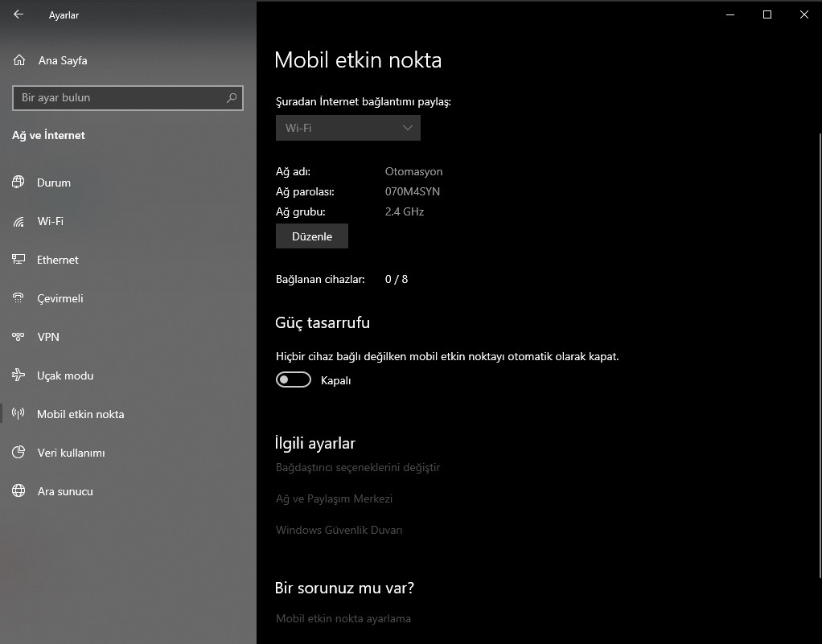Click the back arrow icon

(18, 14)
